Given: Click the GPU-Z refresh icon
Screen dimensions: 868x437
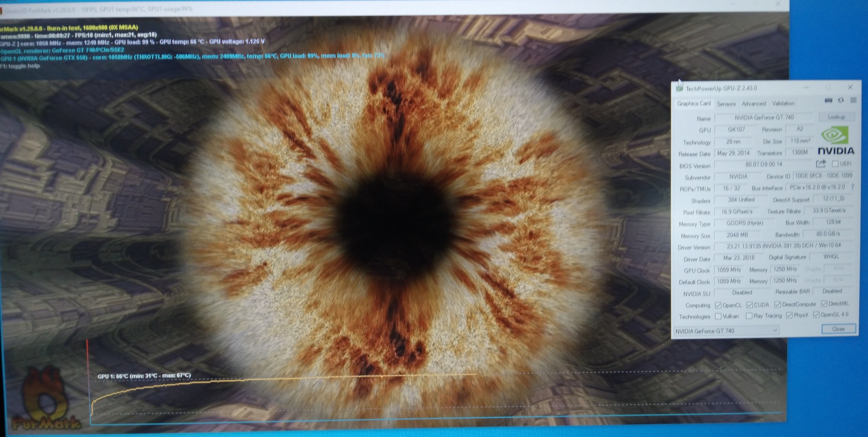Looking at the screenshot, I should coord(841,100).
